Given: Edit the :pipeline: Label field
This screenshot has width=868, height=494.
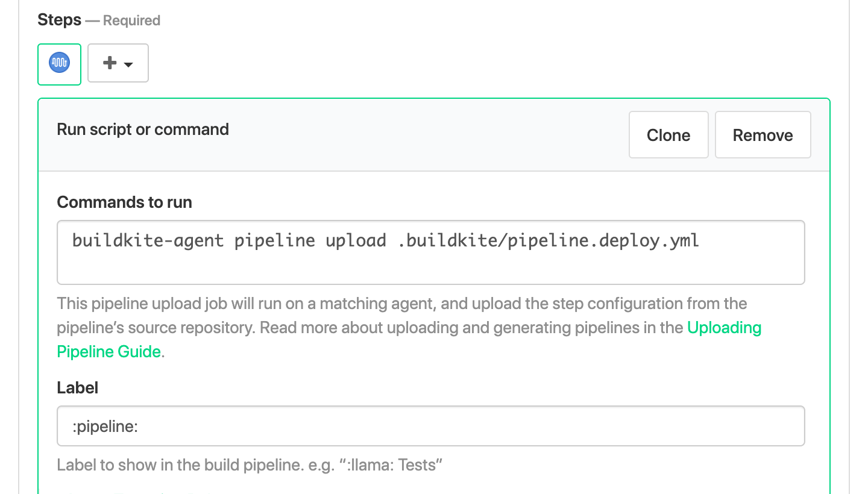Looking at the screenshot, I should (x=430, y=425).
